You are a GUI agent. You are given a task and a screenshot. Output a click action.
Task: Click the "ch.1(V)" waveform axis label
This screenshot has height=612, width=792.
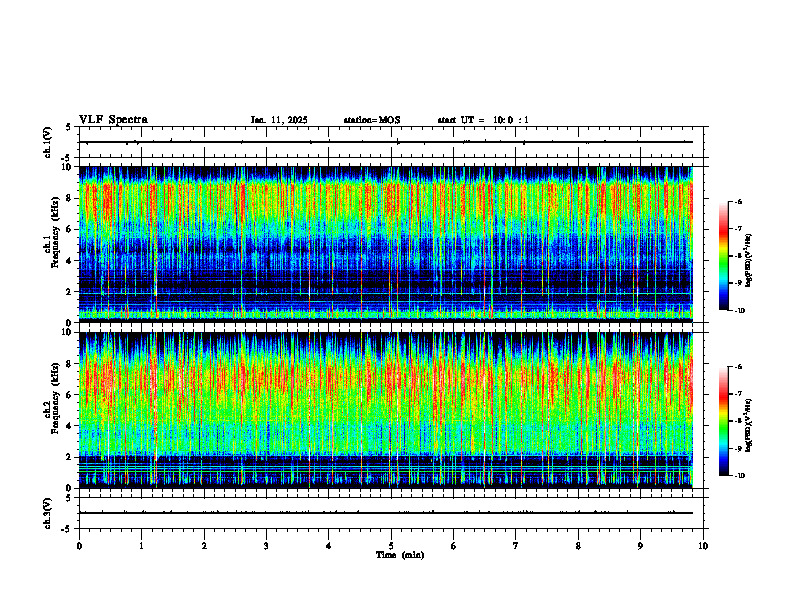click(x=48, y=142)
